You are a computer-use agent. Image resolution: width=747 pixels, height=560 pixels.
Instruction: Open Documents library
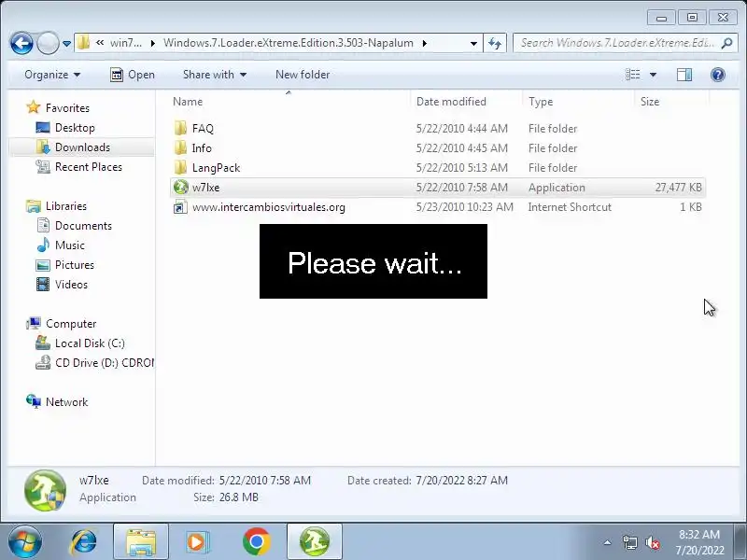[83, 225]
